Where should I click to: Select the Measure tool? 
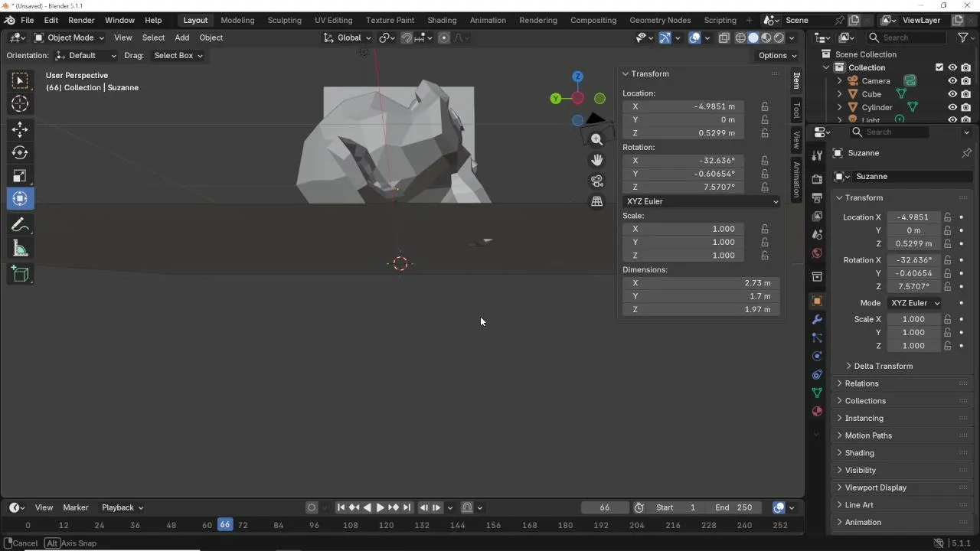pos(21,248)
